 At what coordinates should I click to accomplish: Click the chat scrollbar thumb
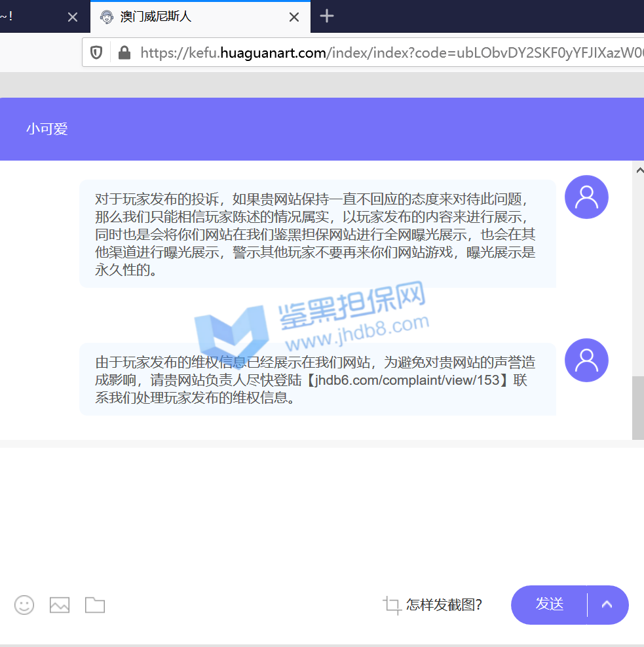[637, 406]
